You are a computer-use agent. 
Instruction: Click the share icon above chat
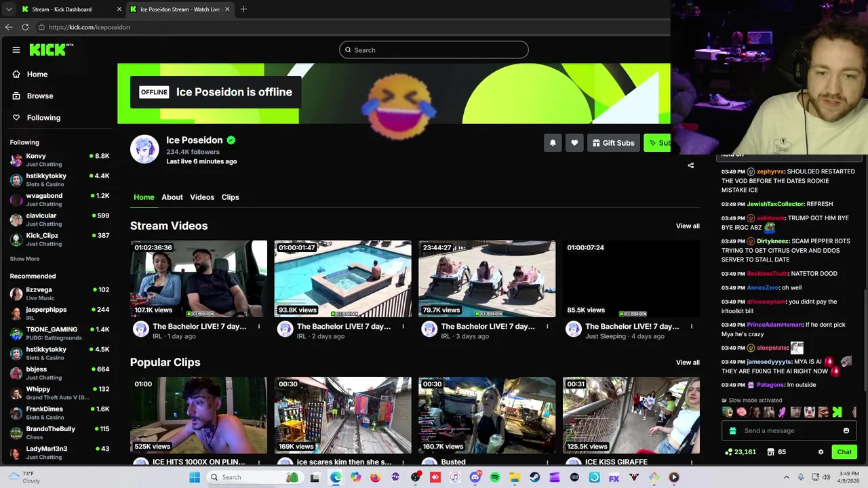tap(690, 165)
